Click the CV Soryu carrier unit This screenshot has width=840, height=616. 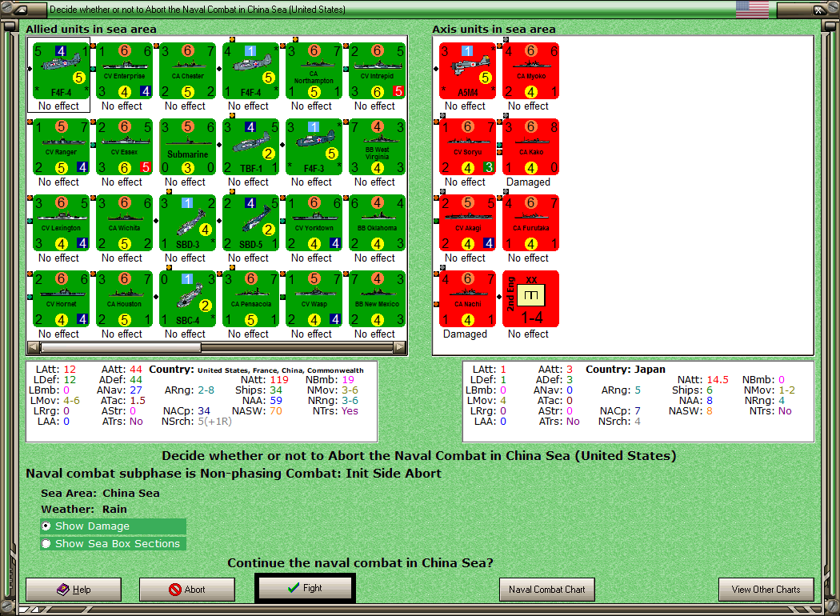(x=467, y=147)
